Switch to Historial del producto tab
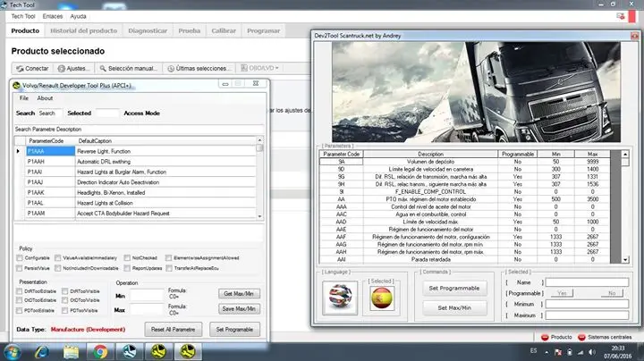The height and width of the screenshot is (361, 644). (83, 30)
